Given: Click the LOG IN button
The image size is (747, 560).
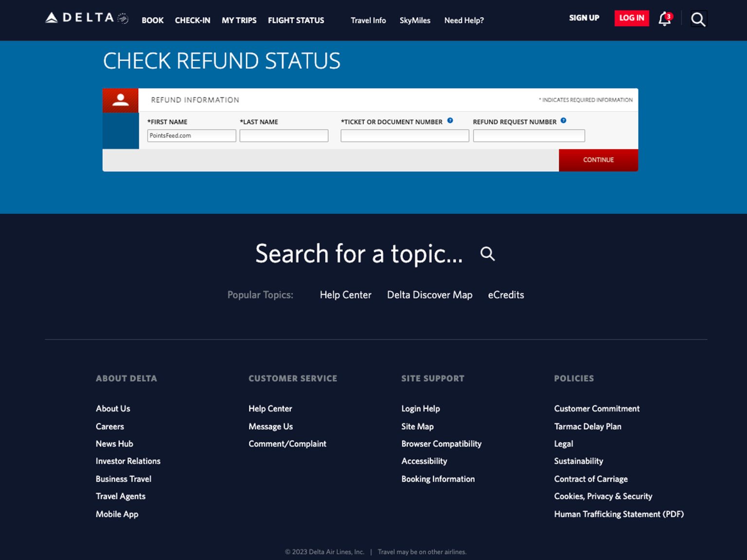Looking at the screenshot, I should tap(631, 18).
